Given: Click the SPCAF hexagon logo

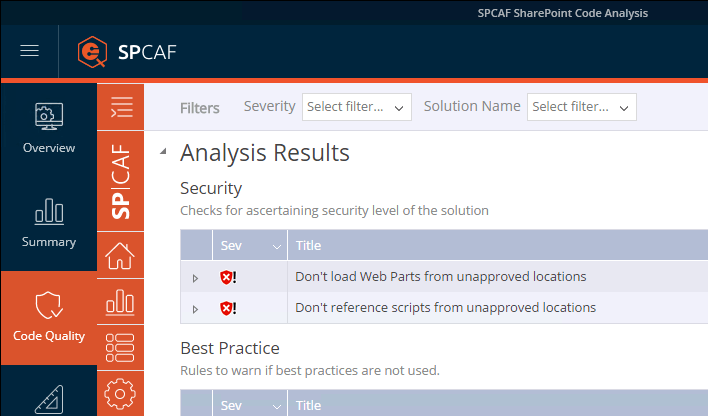Looking at the screenshot, I should (x=92, y=52).
